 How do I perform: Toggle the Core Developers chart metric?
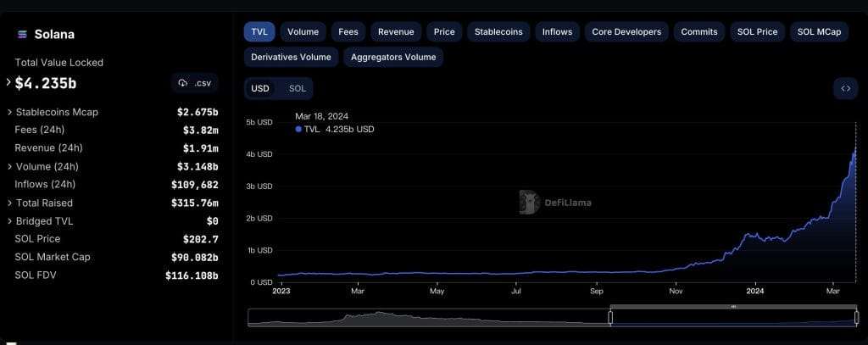[626, 32]
